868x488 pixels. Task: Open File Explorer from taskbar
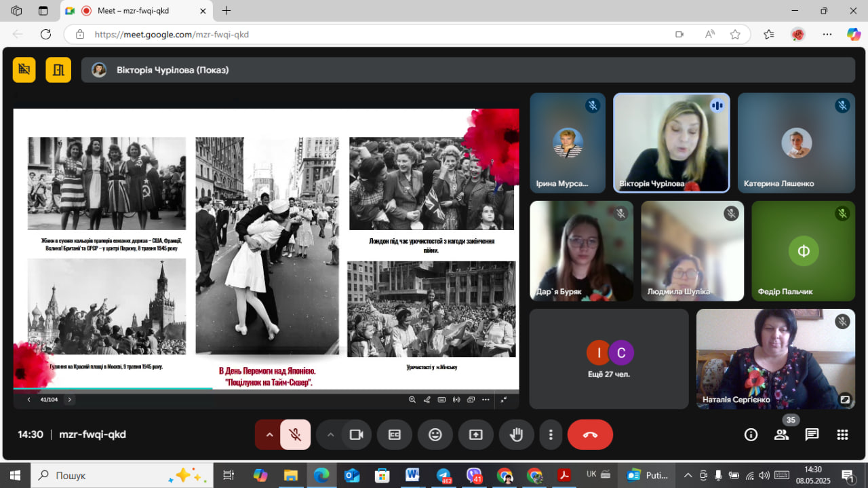pyautogui.click(x=291, y=475)
